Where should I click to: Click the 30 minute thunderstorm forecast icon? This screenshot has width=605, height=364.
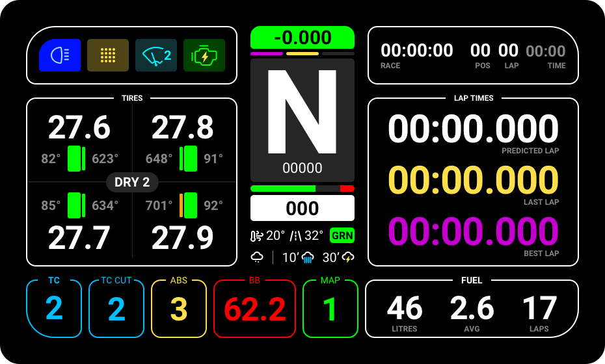(348, 257)
